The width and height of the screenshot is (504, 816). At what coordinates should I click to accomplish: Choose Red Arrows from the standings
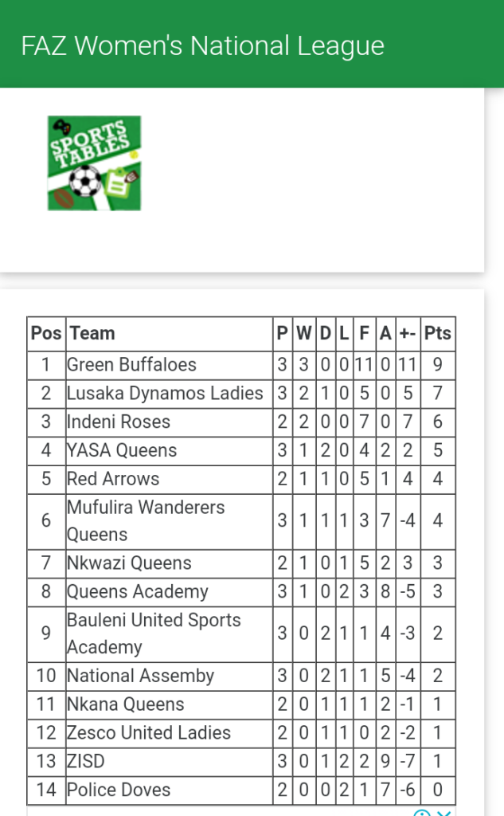click(113, 480)
